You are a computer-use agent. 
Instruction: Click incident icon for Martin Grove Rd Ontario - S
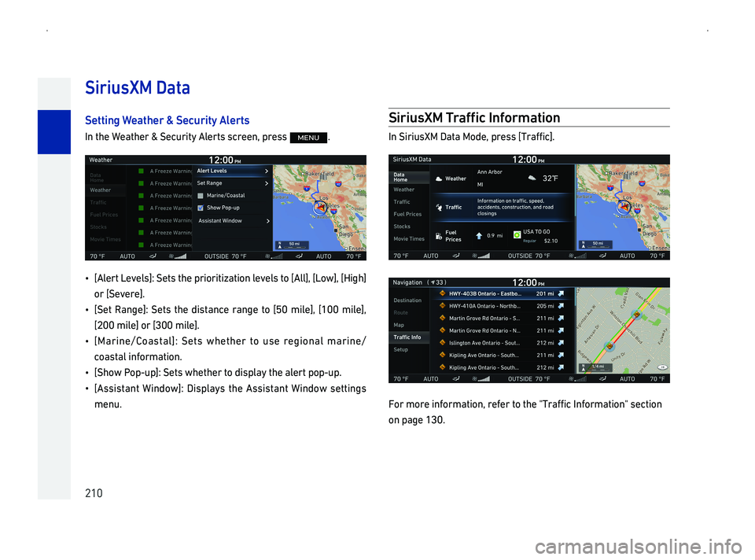click(442, 319)
